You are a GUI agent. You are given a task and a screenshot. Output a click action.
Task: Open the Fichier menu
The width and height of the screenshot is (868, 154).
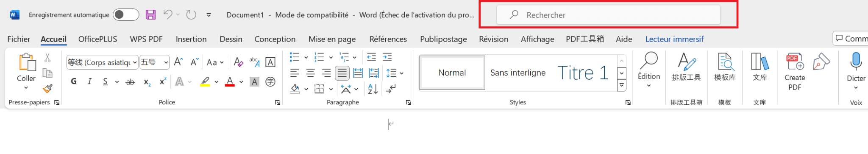tap(19, 39)
